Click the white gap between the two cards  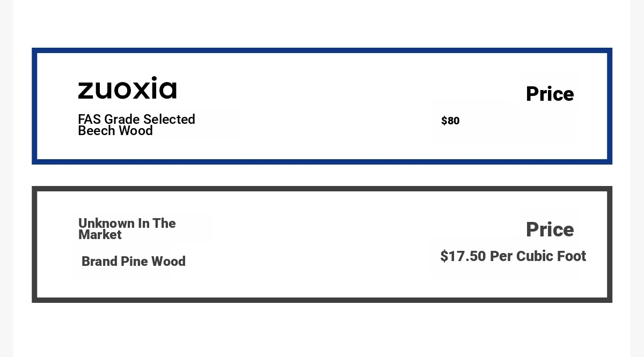pos(322,175)
